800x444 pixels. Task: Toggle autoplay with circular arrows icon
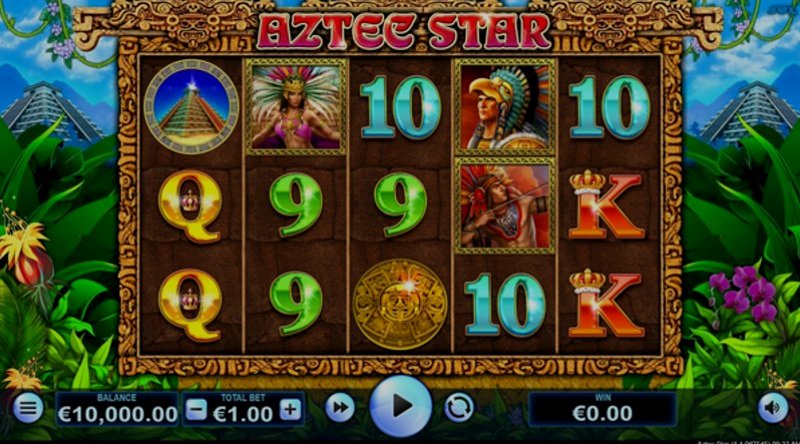coord(459,408)
